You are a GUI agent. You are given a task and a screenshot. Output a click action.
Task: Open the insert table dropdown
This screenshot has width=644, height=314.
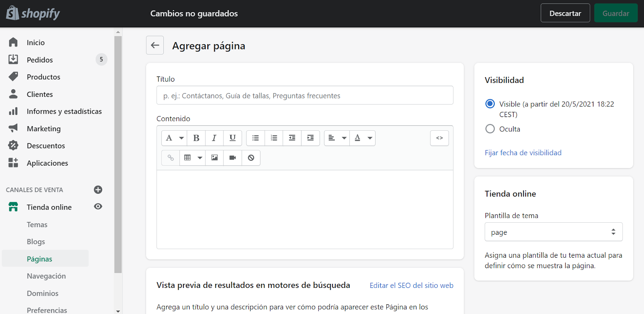[192, 158]
